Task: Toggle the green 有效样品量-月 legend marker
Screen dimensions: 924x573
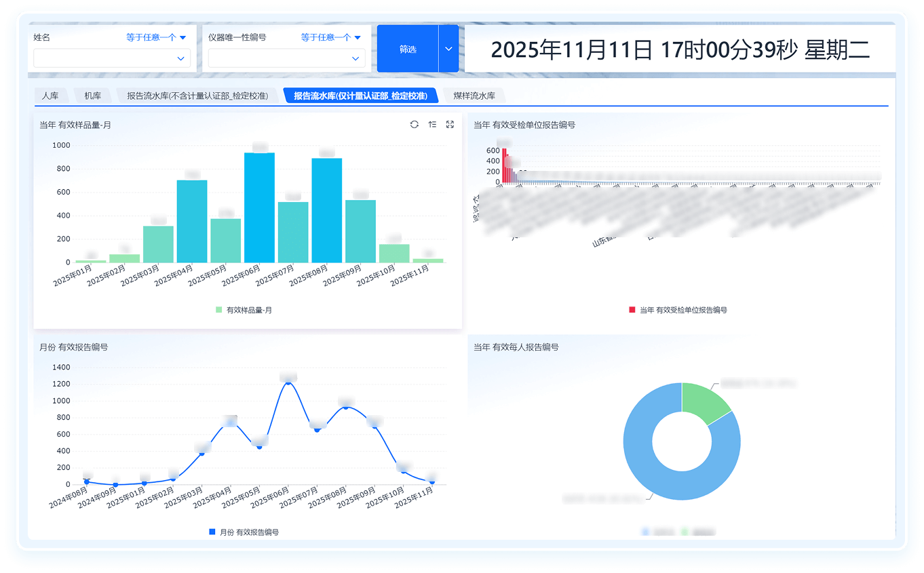Action: 219,310
